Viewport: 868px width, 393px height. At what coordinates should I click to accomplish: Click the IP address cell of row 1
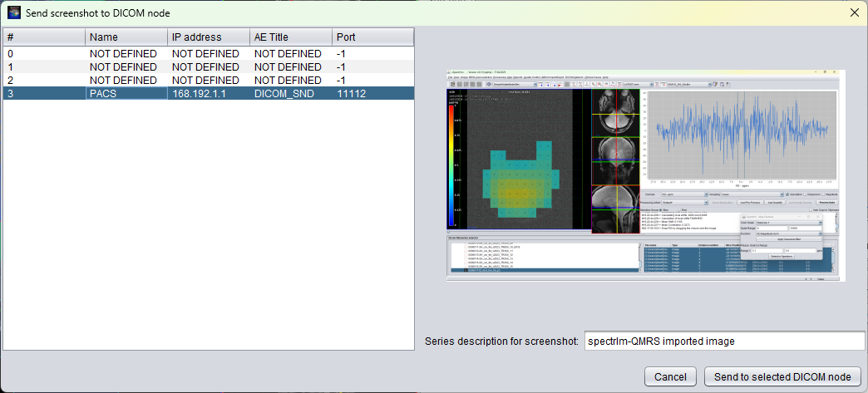tap(208, 67)
